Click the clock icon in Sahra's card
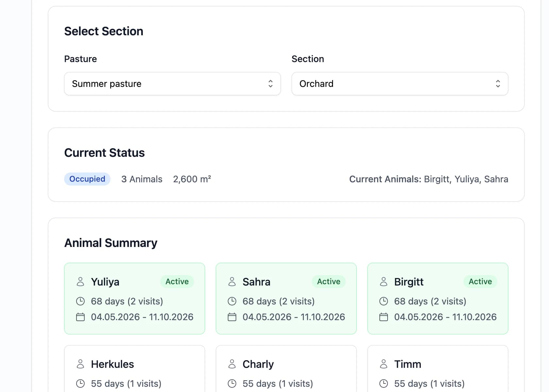The height and width of the screenshot is (392, 549). (232, 301)
